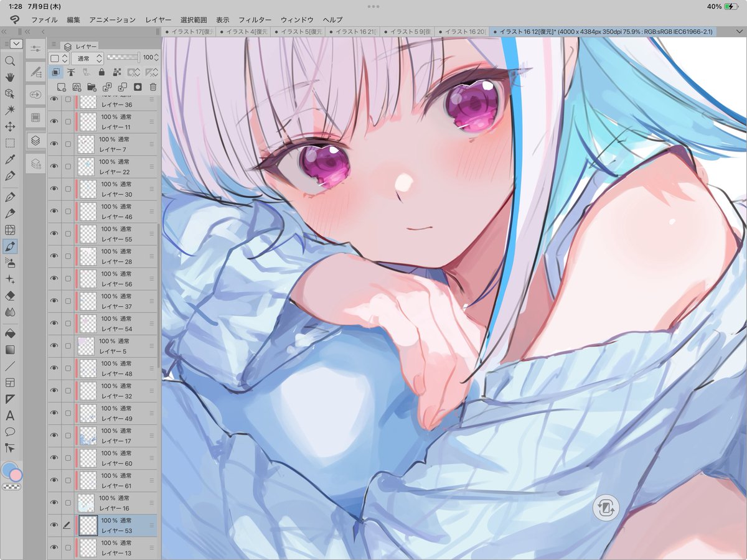Select the Ruler triangle tool
Image resolution: width=747 pixels, height=560 pixels.
(x=10, y=399)
